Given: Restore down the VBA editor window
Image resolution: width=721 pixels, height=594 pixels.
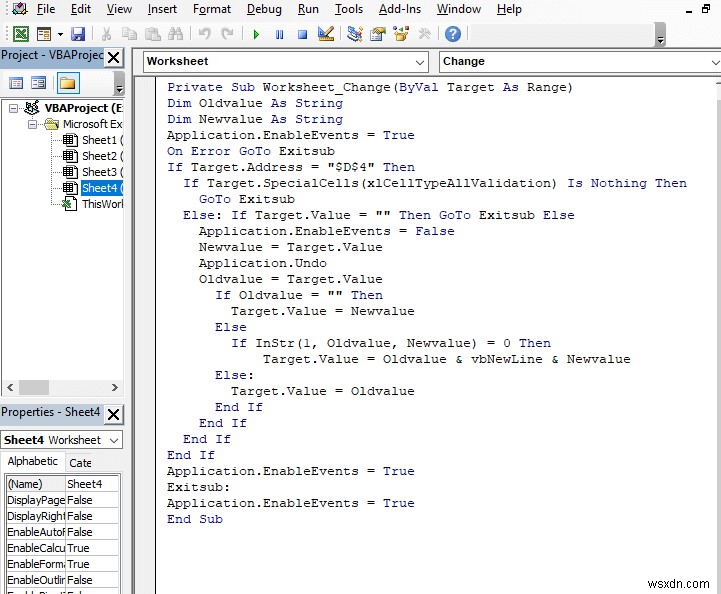Looking at the screenshot, I should (x=706, y=9).
